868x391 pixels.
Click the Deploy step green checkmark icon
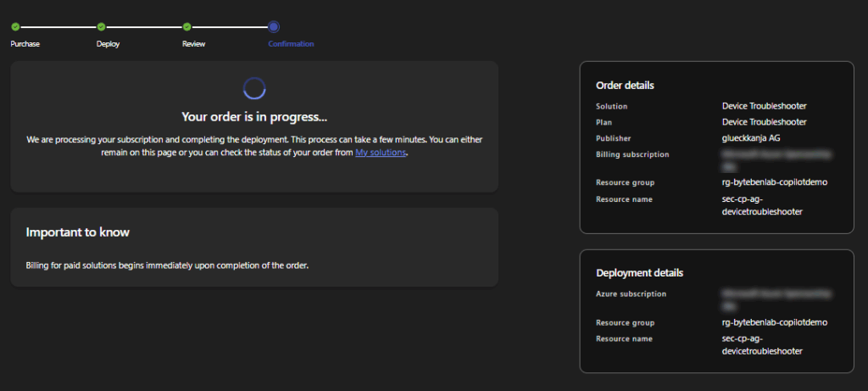click(x=101, y=27)
